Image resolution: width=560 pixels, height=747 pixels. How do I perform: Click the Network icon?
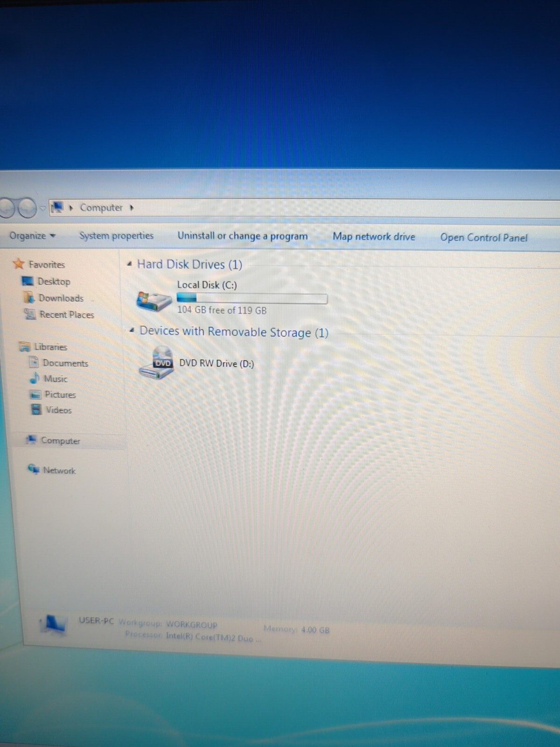point(33,469)
